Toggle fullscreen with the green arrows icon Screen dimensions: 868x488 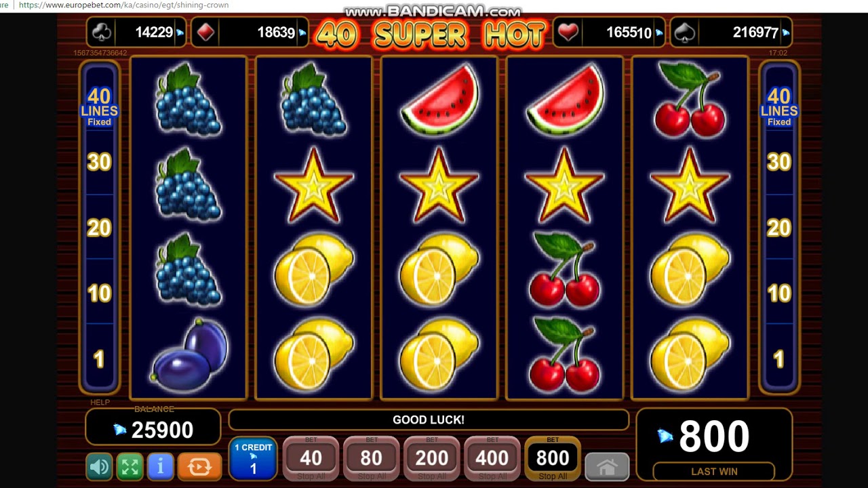click(x=130, y=466)
